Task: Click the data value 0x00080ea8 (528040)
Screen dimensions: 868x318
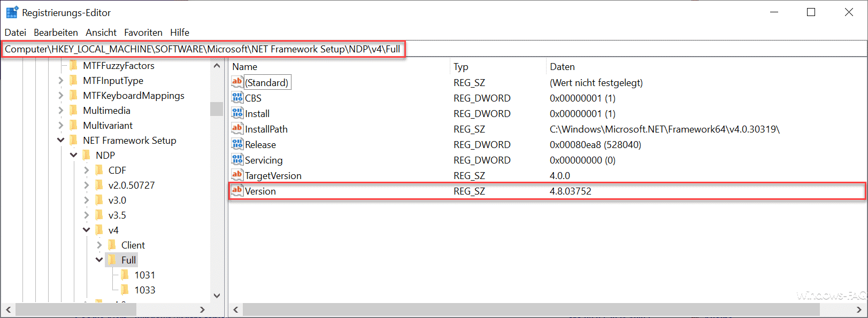Action: 595,145
